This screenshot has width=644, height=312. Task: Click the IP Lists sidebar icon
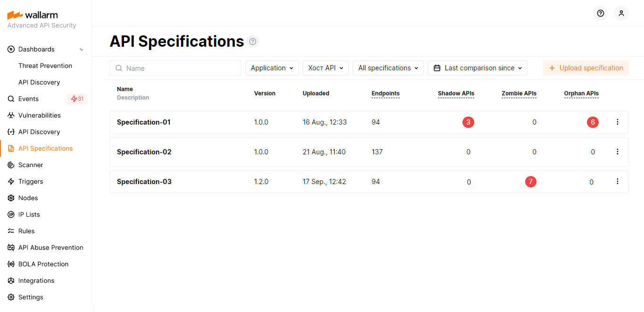coord(10,214)
